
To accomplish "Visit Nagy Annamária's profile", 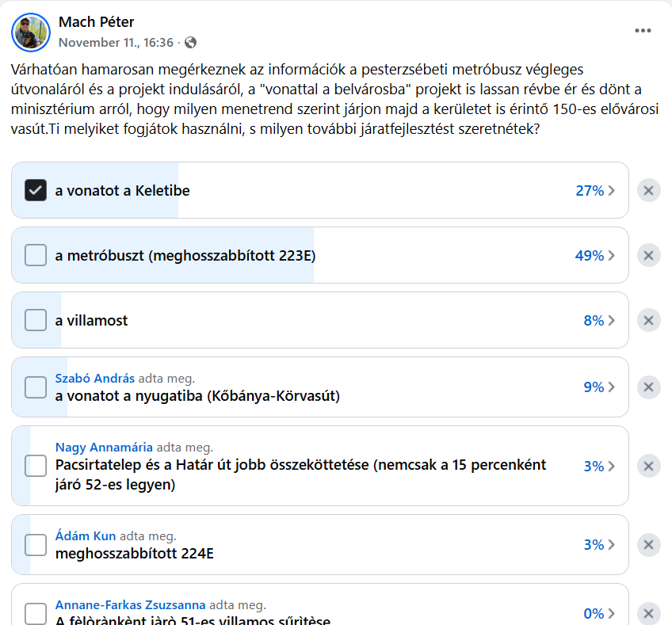I will [x=104, y=447].
